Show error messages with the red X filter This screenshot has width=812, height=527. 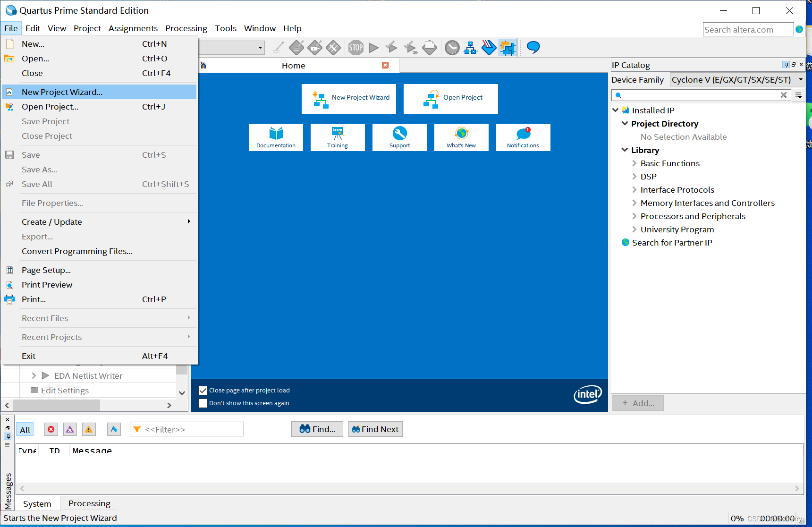(x=51, y=429)
